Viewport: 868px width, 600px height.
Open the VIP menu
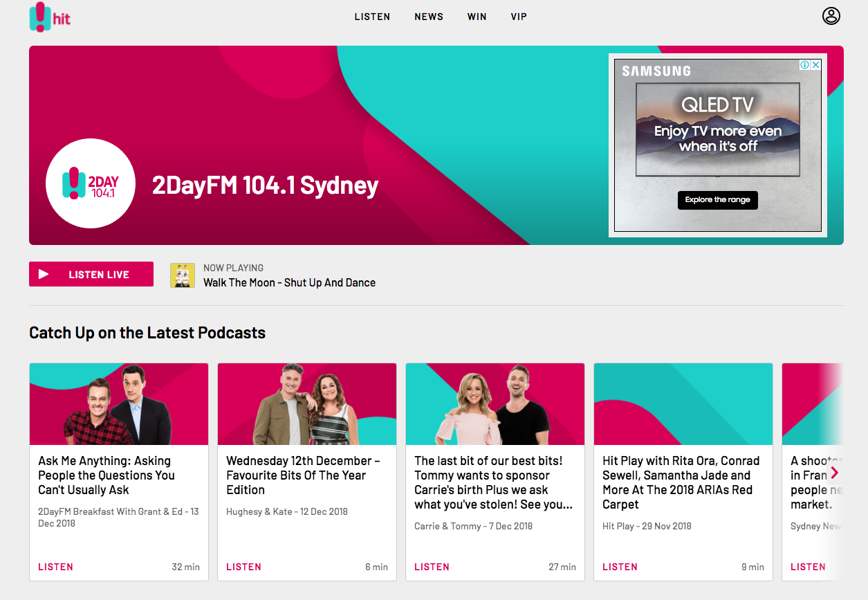519,17
